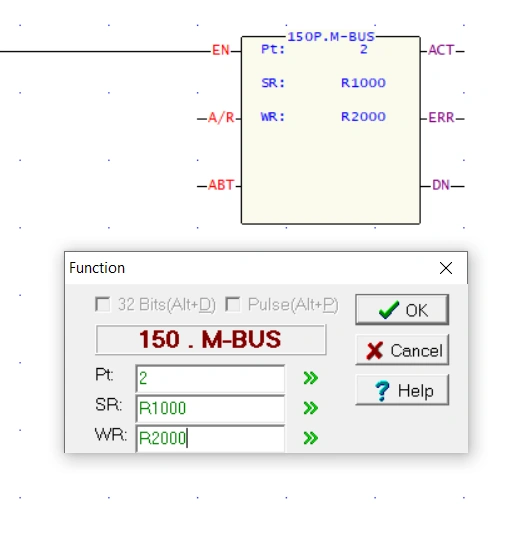Click the 150 . M-BUS function name box
This screenshot has height=551, width=524.
click(x=211, y=339)
